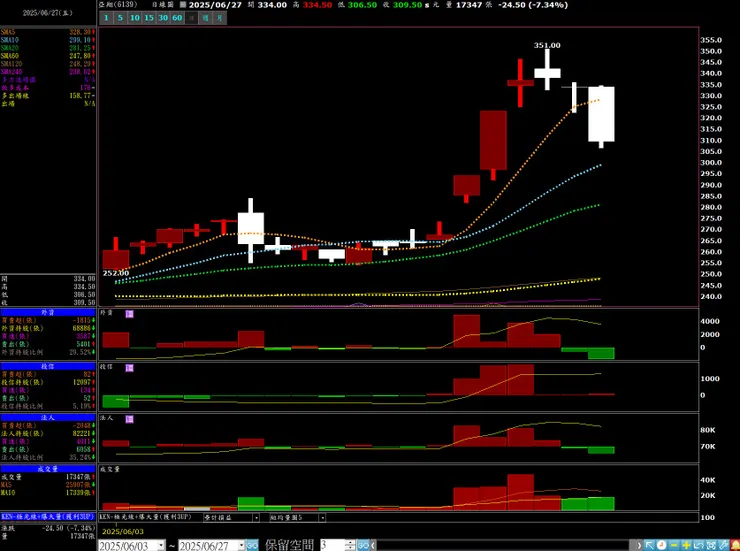Switch to monthly (月) period button

(220, 18)
